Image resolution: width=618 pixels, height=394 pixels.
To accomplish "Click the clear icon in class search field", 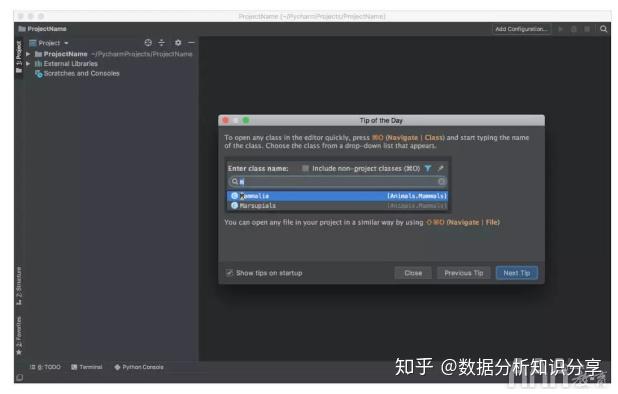I will [441, 181].
